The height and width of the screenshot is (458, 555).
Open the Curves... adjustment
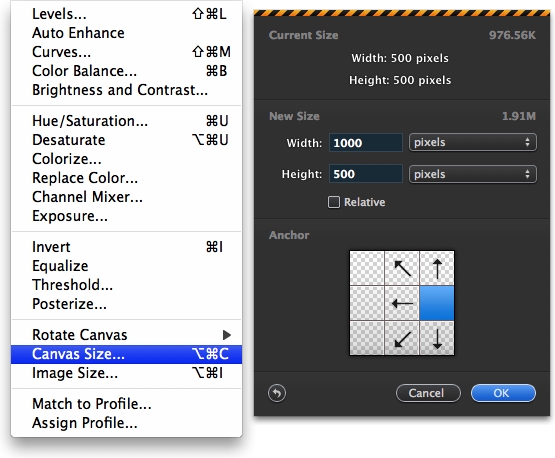click(127, 52)
